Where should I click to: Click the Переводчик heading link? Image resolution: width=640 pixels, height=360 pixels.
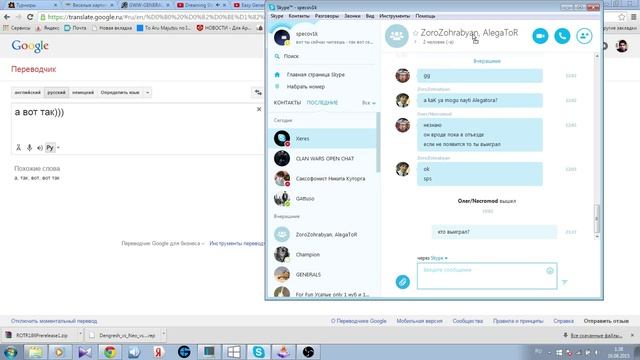[x=33, y=69]
